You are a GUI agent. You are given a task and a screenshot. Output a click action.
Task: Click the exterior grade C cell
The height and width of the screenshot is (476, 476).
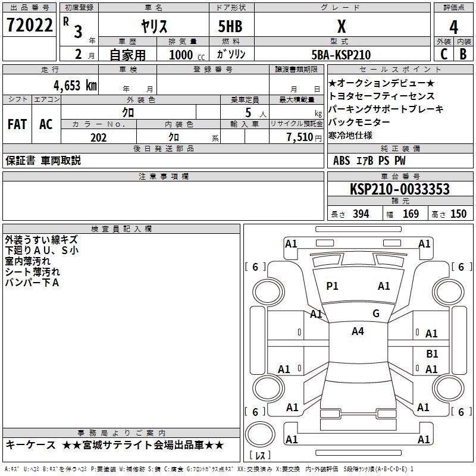(443, 54)
